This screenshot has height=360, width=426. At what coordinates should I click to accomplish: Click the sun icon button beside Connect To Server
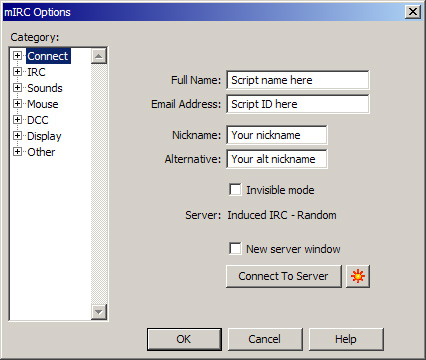click(x=358, y=276)
